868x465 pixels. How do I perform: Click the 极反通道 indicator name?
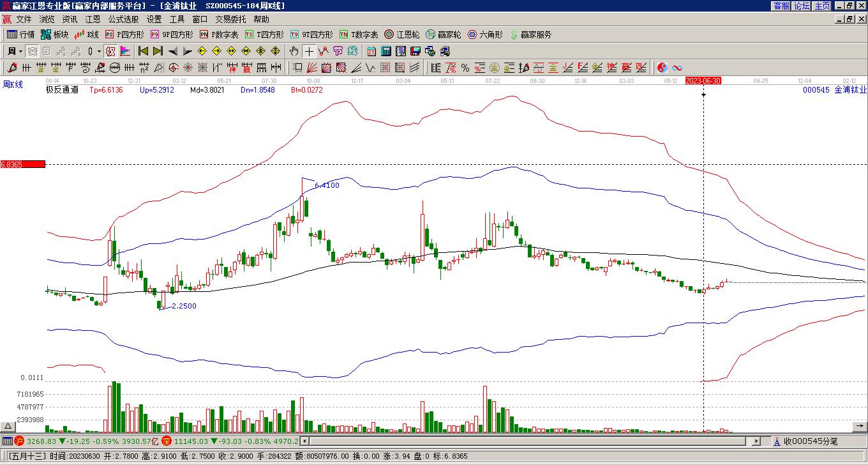click(62, 90)
